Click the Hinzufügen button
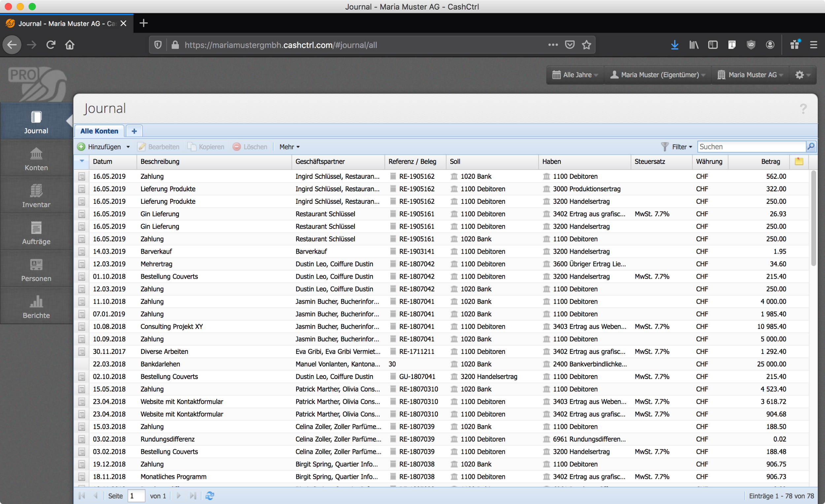Screen dimensions: 825x504 pyautogui.click(x=100, y=147)
